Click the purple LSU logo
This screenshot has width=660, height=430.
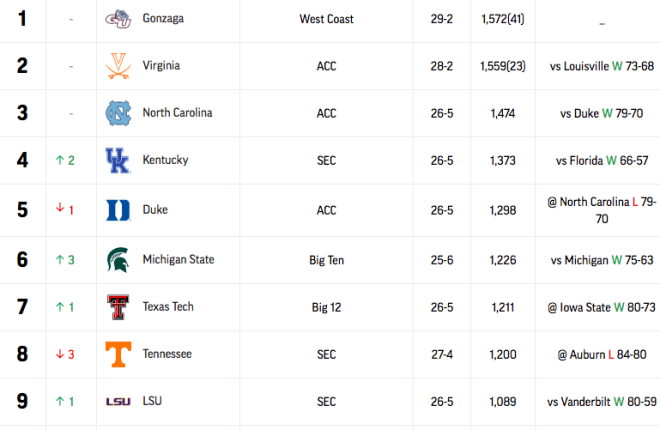[x=118, y=401]
